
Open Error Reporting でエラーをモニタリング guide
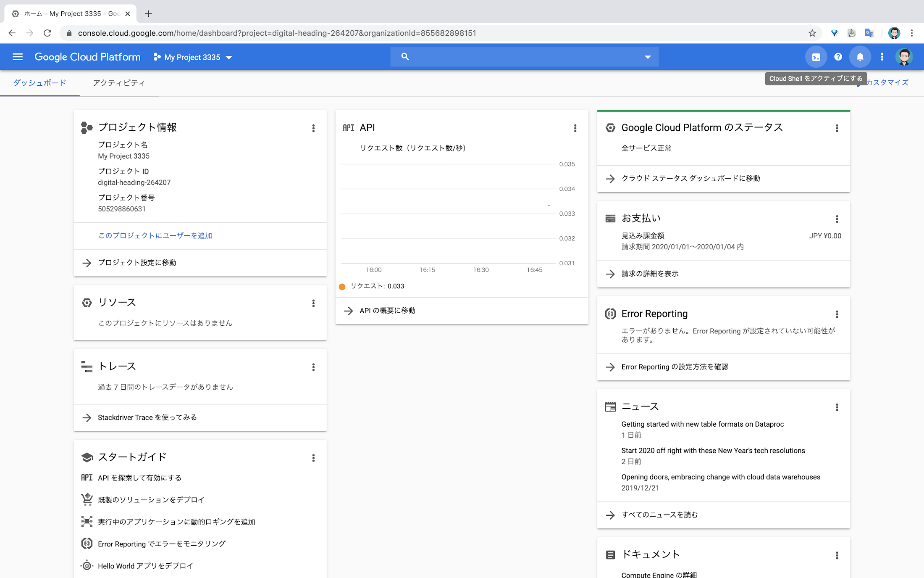pyautogui.click(x=162, y=544)
